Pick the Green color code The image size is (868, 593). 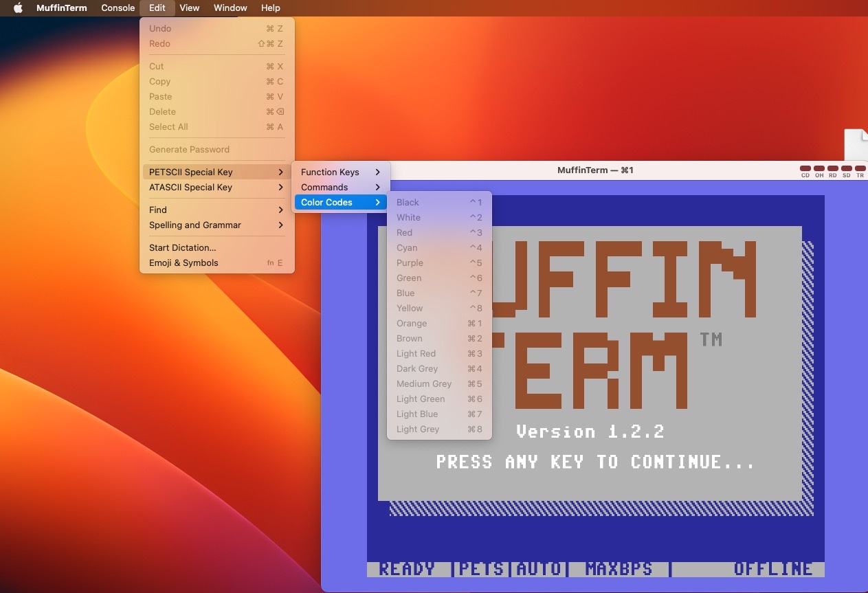click(x=440, y=278)
